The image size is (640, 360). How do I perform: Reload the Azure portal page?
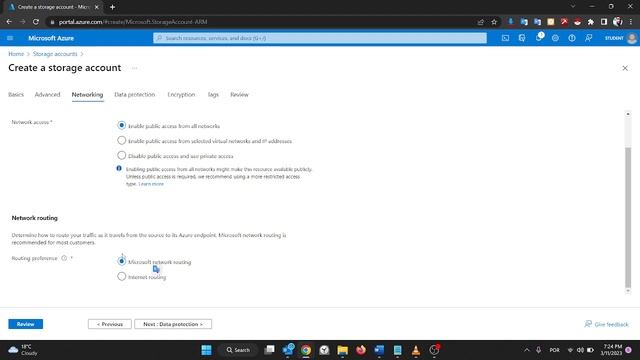[36, 22]
